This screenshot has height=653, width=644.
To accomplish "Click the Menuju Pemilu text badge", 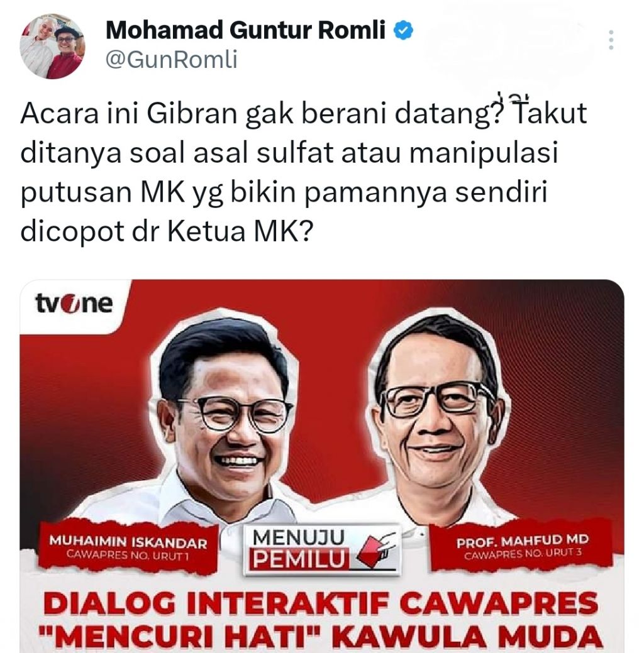I will coord(299,550).
